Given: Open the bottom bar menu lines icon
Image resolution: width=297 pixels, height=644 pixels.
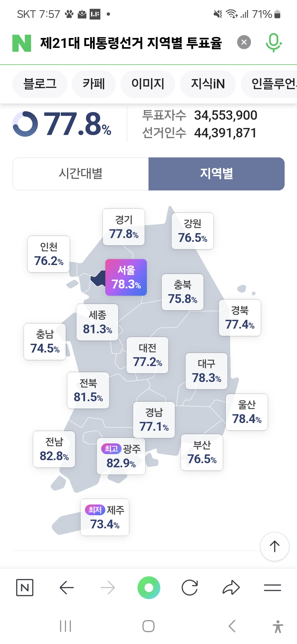Looking at the screenshot, I should [x=272, y=588].
